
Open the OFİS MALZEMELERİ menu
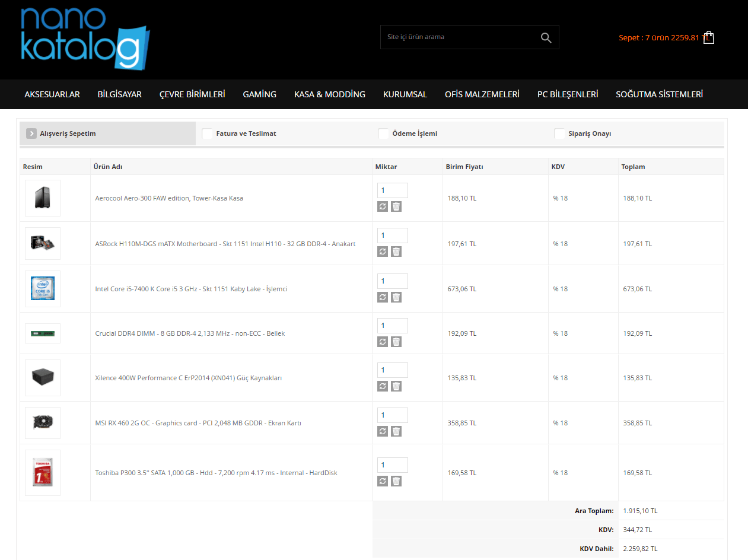482,94
